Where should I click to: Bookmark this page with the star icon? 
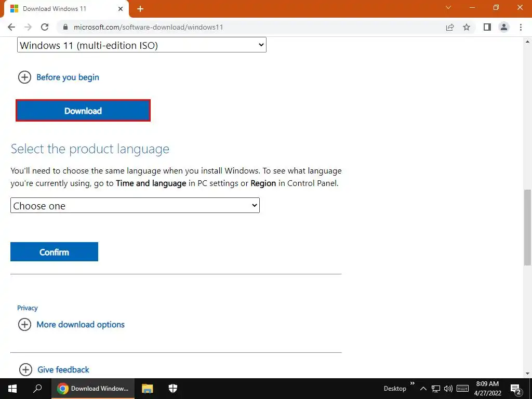coord(467,27)
